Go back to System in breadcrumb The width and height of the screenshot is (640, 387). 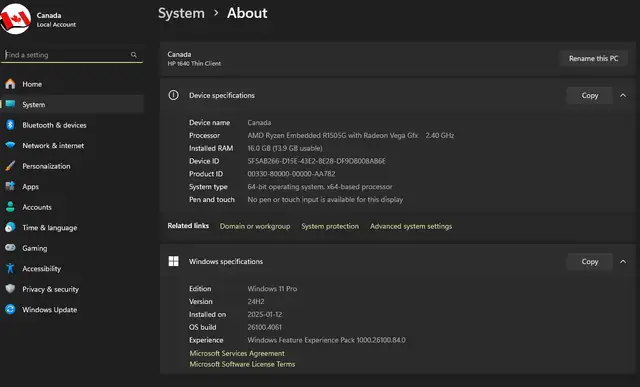click(181, 13)
